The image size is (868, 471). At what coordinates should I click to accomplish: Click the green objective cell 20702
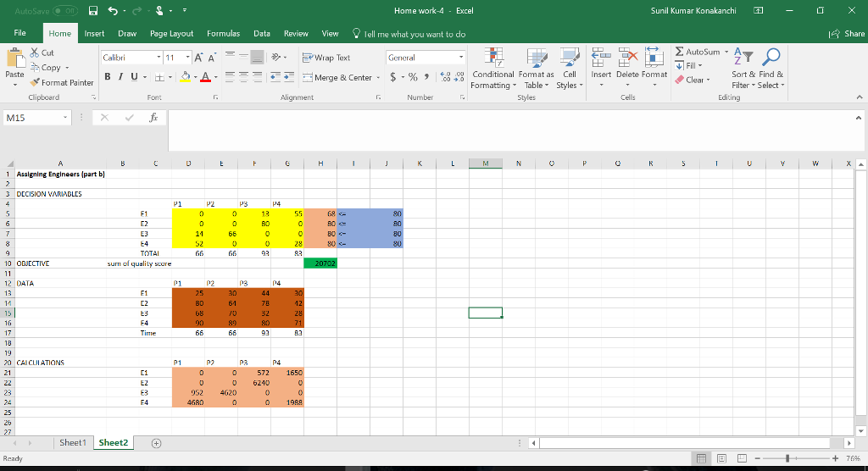[x=320, y=263]
